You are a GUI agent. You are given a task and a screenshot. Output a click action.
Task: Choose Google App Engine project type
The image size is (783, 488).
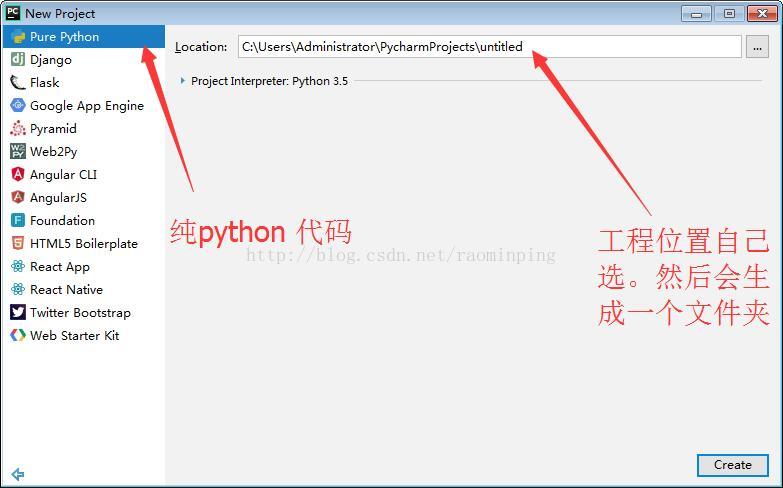pos(83,105)
